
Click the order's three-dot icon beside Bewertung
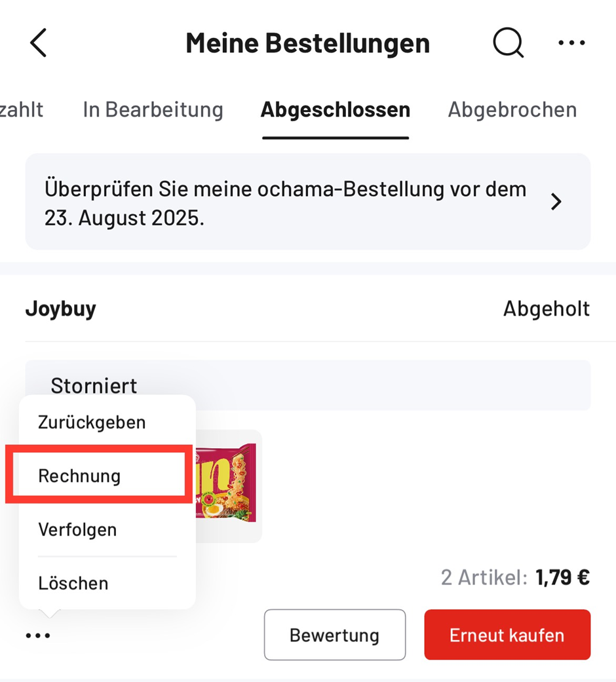tap(38, 635)
